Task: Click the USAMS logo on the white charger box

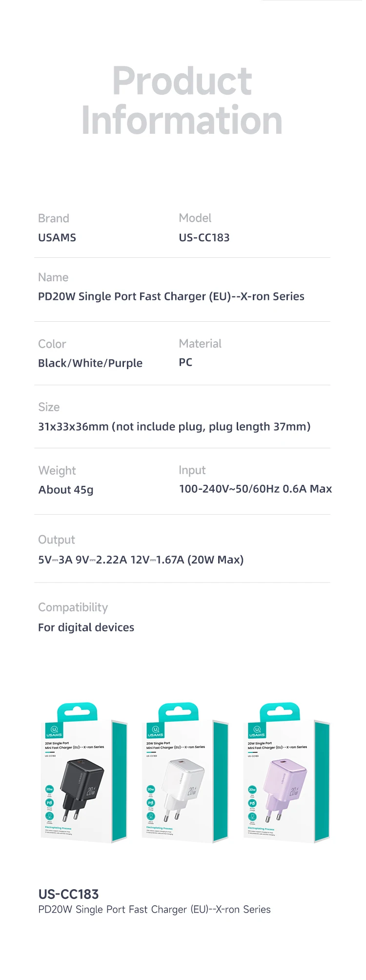Action: point(155,731)
